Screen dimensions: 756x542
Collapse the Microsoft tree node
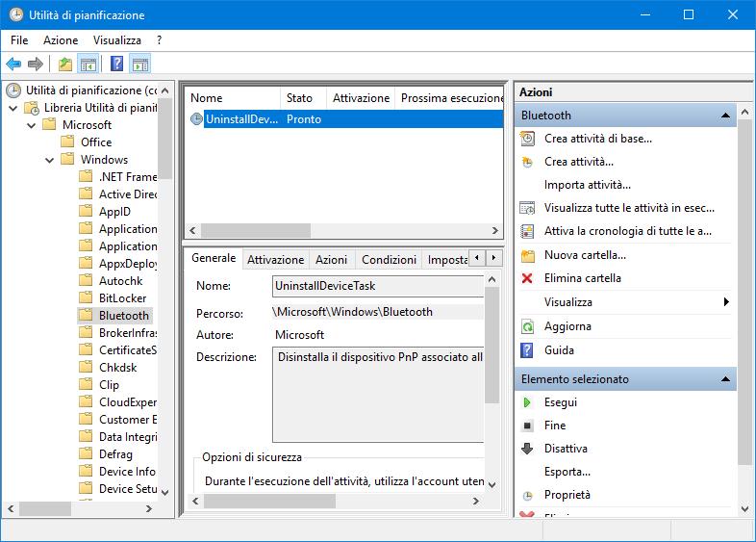point(32,125)
